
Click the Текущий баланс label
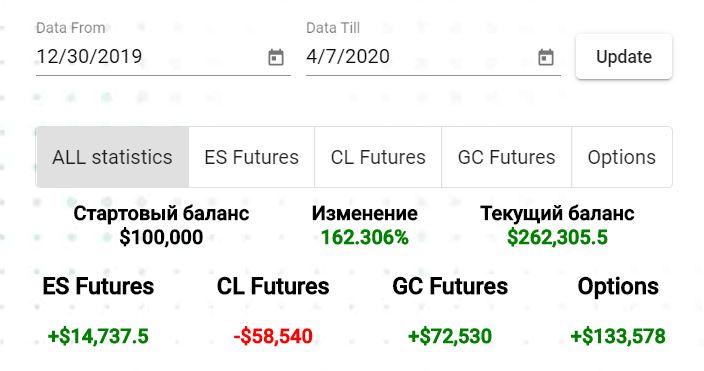click(557, 213)
